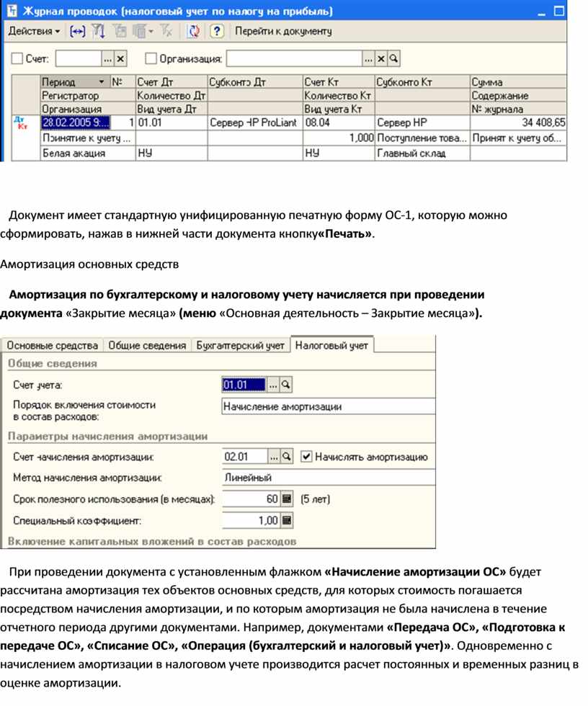Open the filter history dropdown icon
This screenshot has width=588, height=706.
(143, 31)
